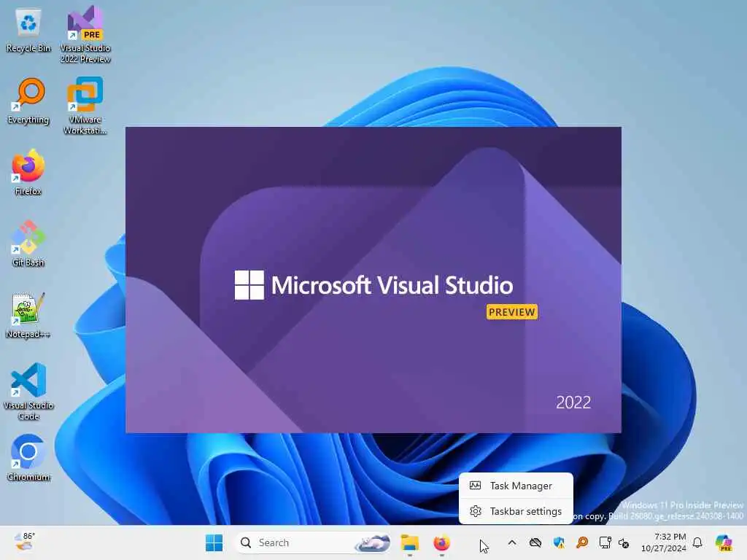Viewport: 747px width, 560px height.
Task: Click the Visual Studio splash screen
Action: point(373,280)
